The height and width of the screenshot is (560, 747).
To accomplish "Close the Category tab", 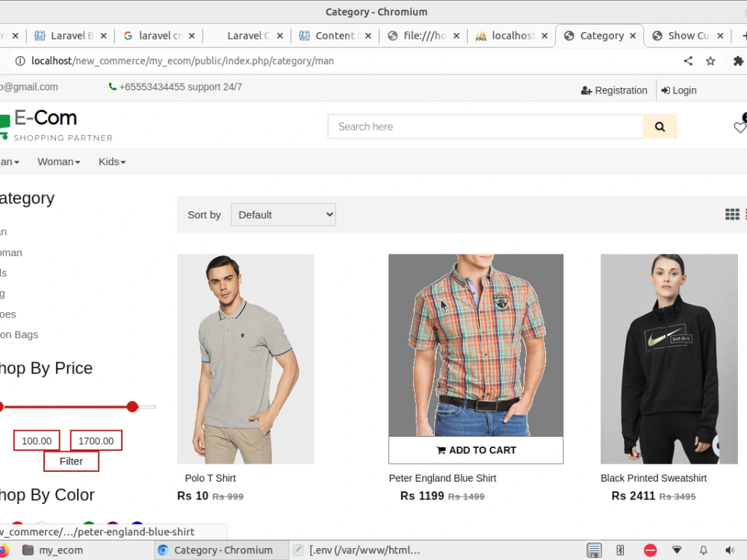I will (633, 36).
